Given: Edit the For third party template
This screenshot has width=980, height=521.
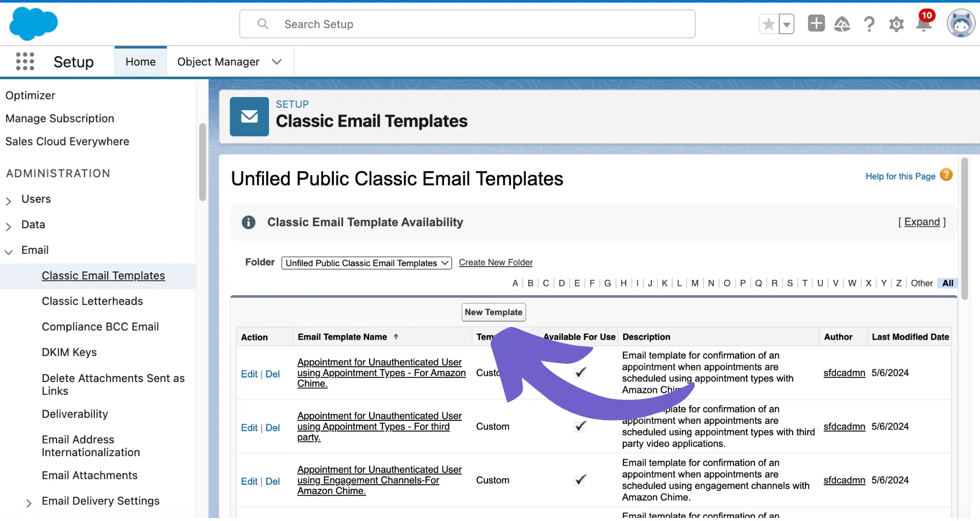Looking at the screenshot, I should (x=249, y=428).
